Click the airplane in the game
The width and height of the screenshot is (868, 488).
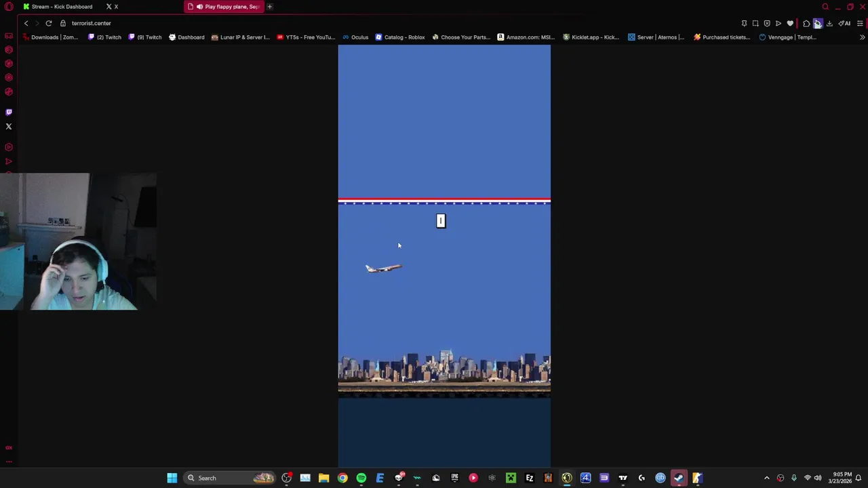(383, 268)
